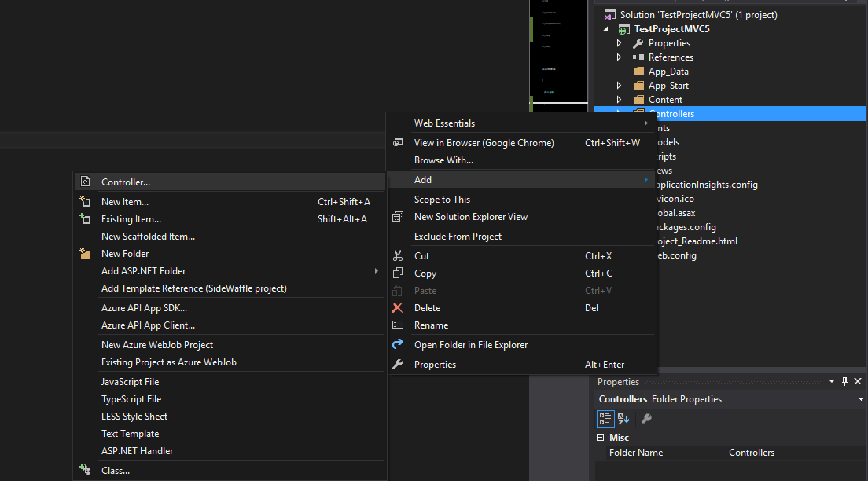Choose Controller... from the Add submenu

pyautogui.click(x=230, y=182)
